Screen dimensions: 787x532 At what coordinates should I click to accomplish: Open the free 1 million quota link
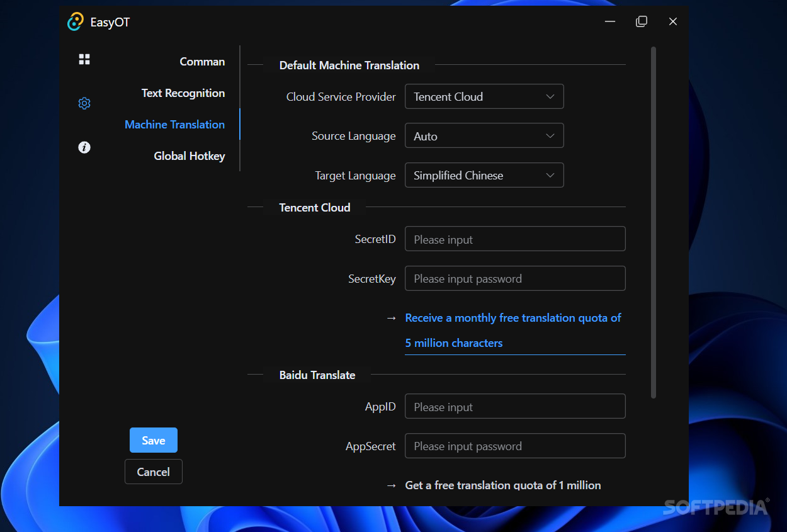503,485
